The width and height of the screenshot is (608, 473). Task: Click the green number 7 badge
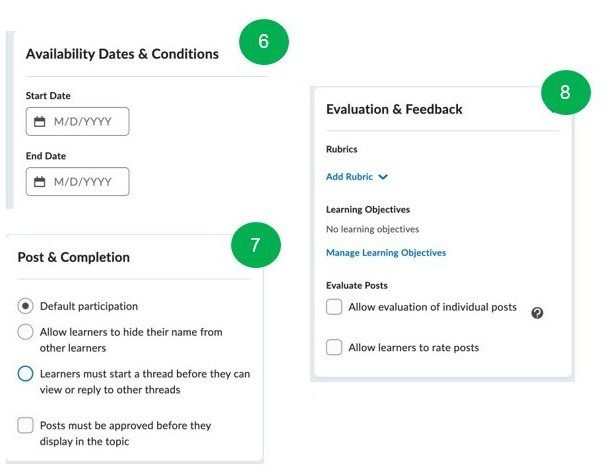click(x=255, y=245)
